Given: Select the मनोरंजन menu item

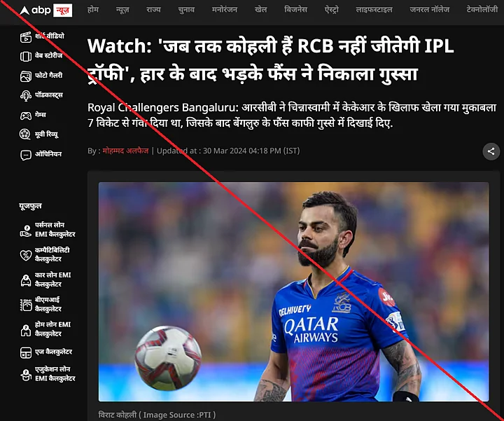Looking at the screenshot, I should pyautogui.click(x=225, y=10).
